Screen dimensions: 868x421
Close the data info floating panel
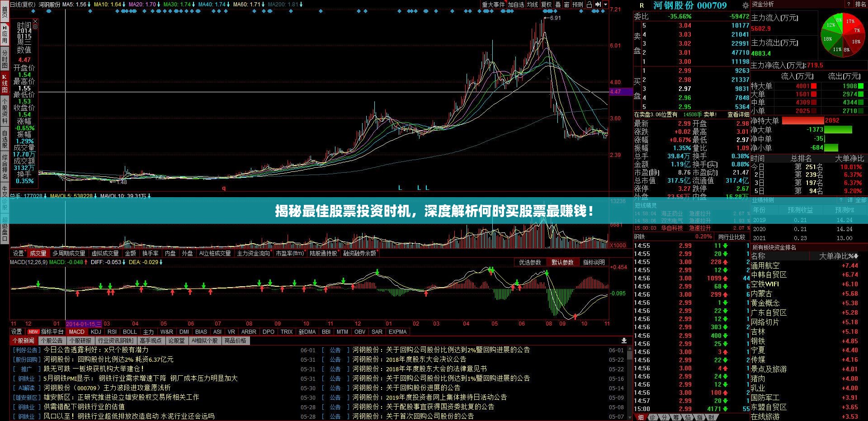click(35, 21)
